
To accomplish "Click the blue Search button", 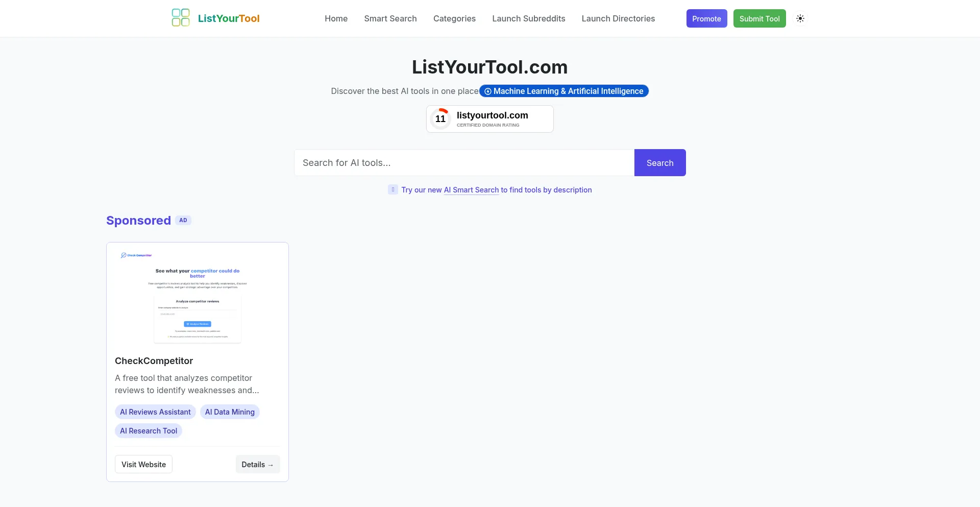I will pyautogui.click(x=660, y=163).
